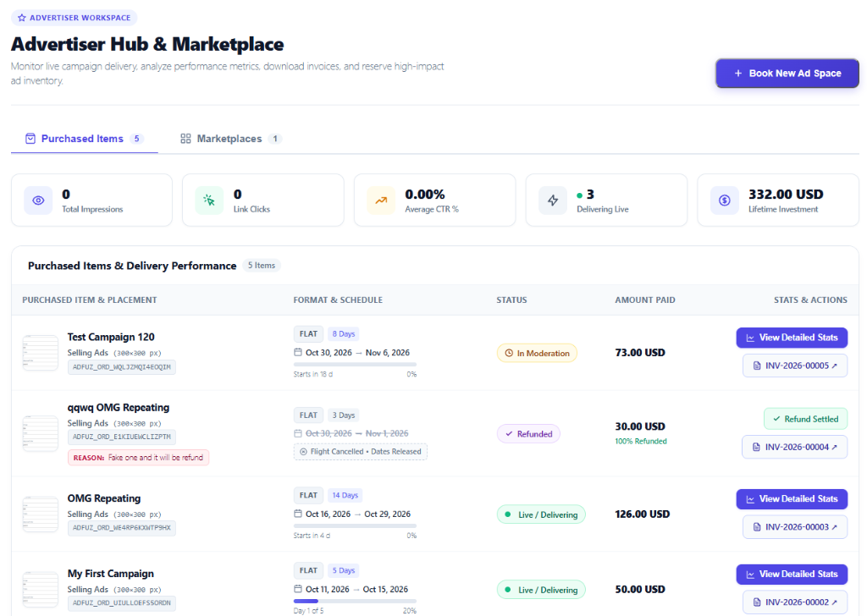Click the shopping bag icon on Purchased Items tab
The height and width of the screenshot is (616, 867).
click(30, 139)
